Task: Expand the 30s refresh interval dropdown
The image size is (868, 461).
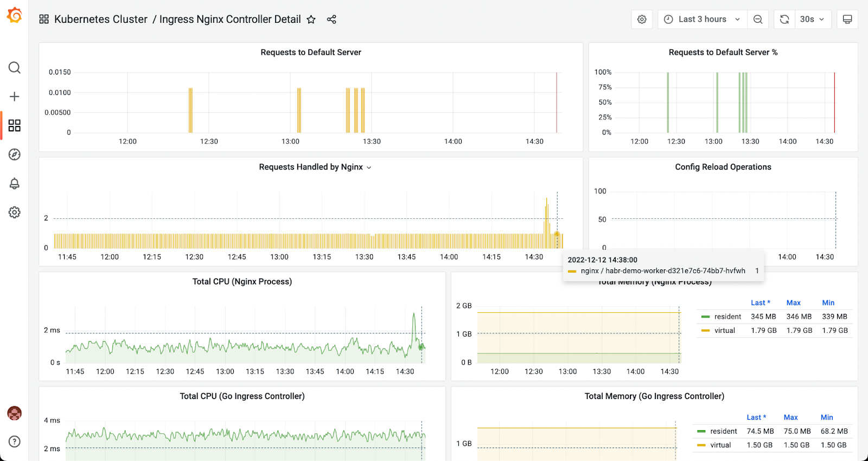Action: point(812,20)
